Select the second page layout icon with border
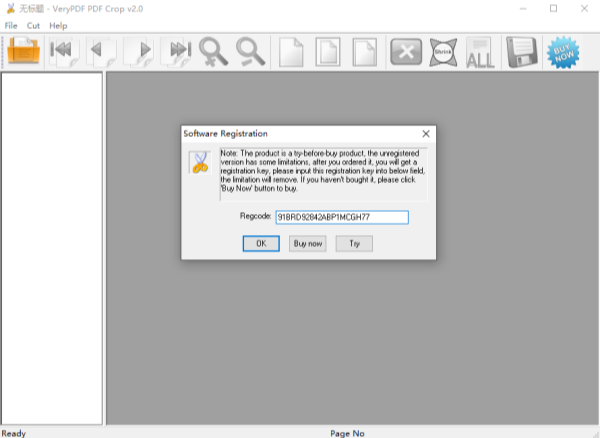 coord(328,52)
